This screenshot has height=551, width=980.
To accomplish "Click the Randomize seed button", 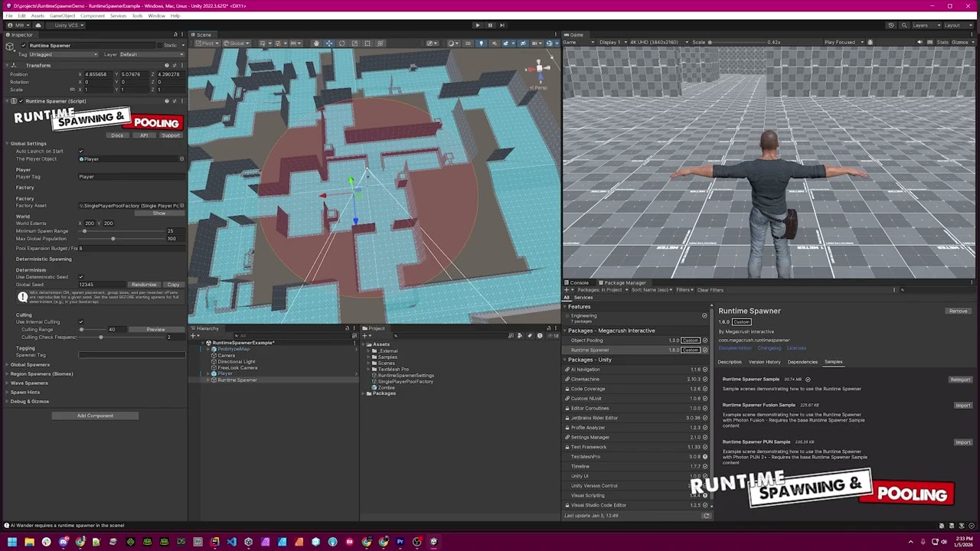I will pyautogui.click(x=143, y=285).
